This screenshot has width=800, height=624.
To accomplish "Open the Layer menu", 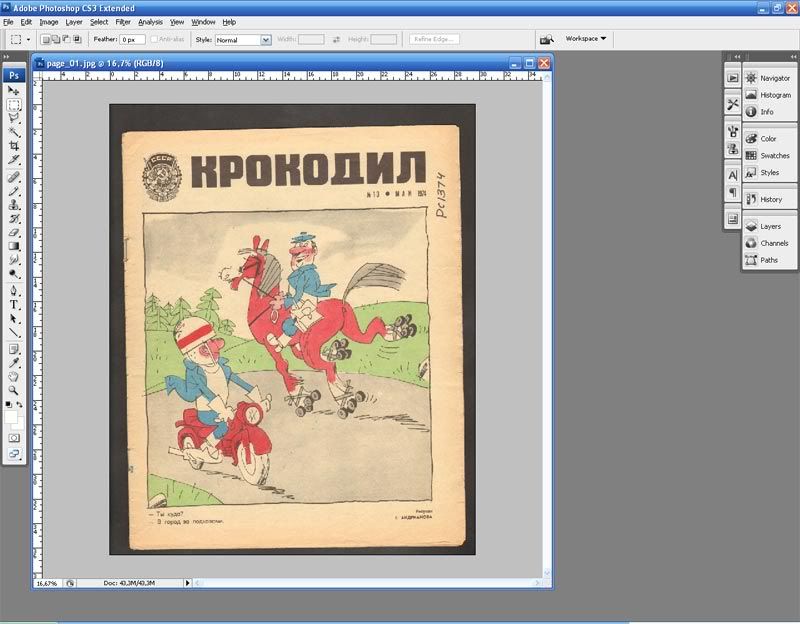I will [x=74, y=22].
